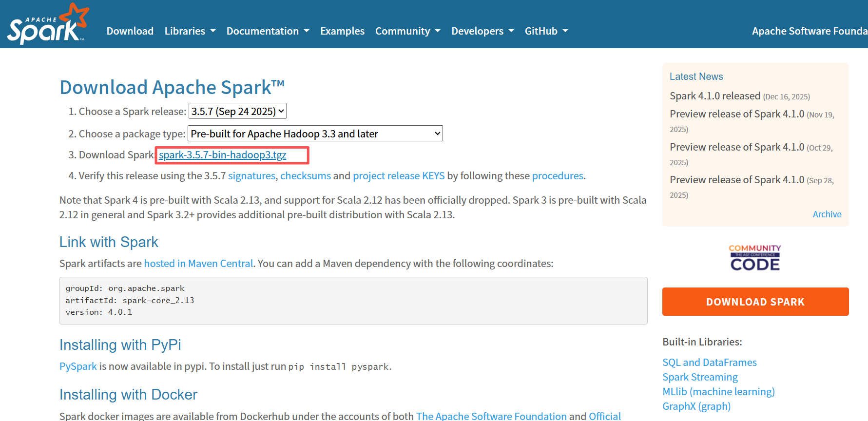This screenshot has width=868, height=421.
Task: Click the artifactId: spark-core_2.13 line
Action: [130, 301]
